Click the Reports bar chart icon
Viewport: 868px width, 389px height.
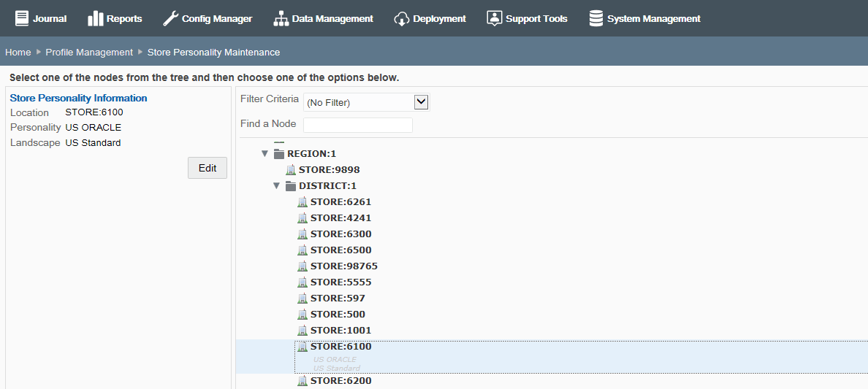point(96,19)
